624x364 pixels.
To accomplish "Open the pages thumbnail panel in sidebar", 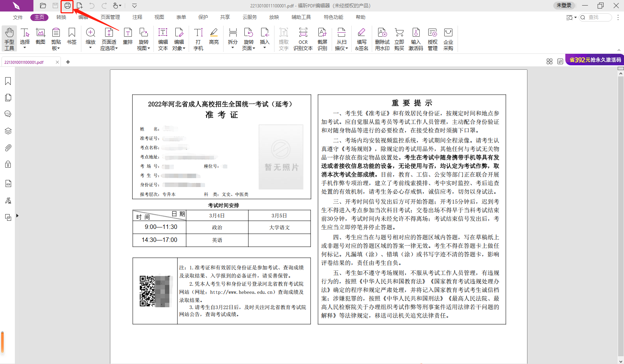I will pos(8,98).
